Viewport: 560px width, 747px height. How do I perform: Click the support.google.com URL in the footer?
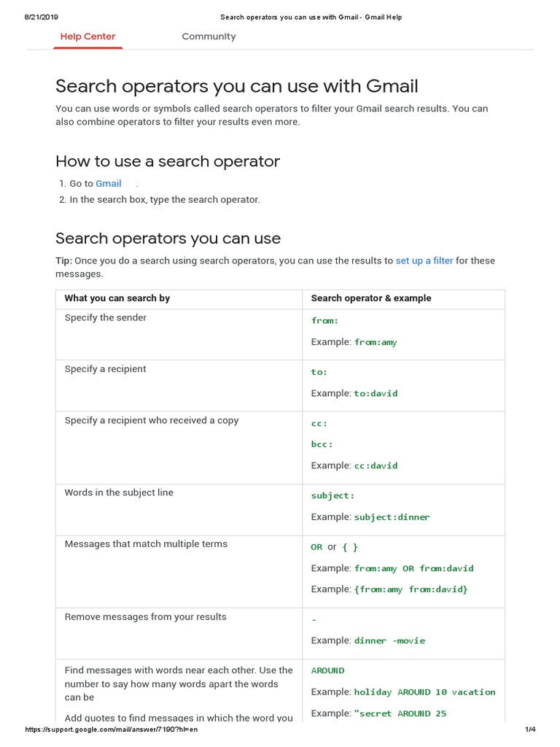(112, 729)
